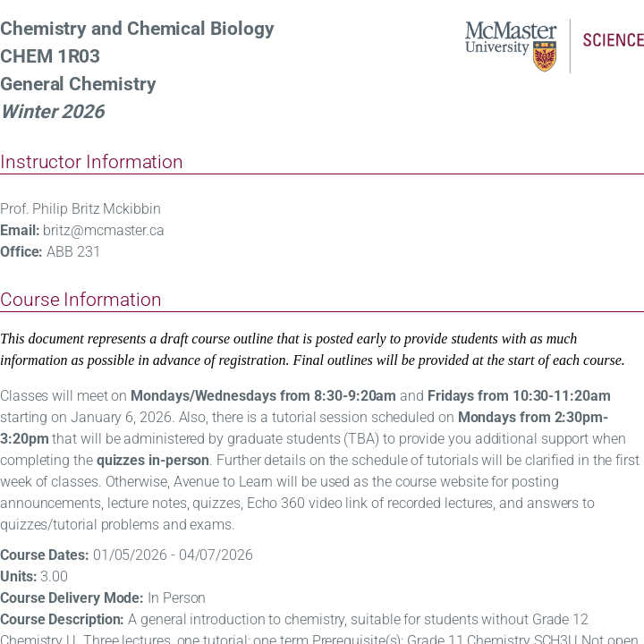Image resolution: width=644 pixels, height=644 pixels.
Task: Click the Course Delivery Mode label
Action: (x=72, y=598)
